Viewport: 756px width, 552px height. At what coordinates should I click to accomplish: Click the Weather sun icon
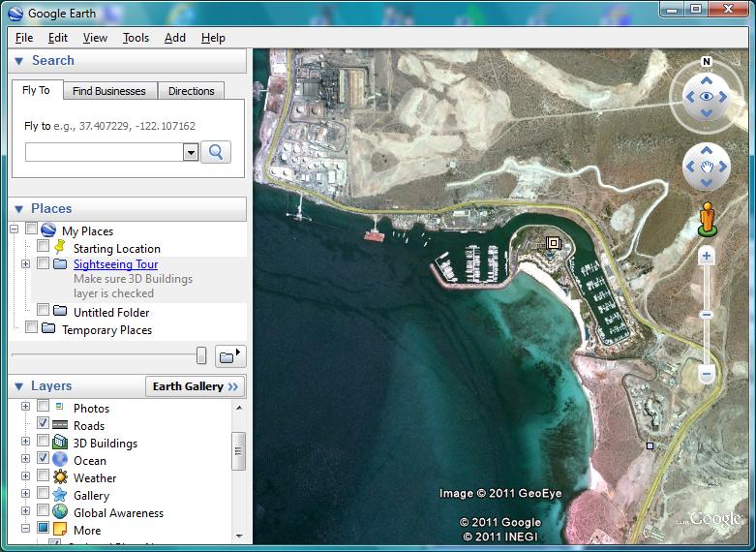(60, 476)
